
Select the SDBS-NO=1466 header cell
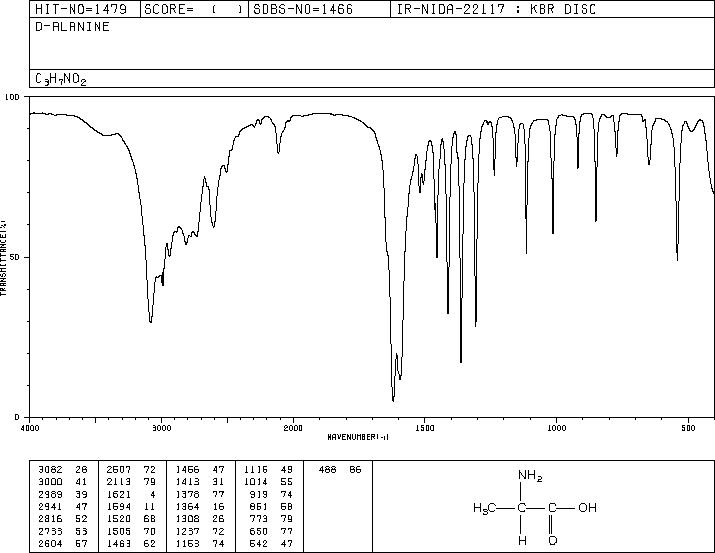point(319,9)
